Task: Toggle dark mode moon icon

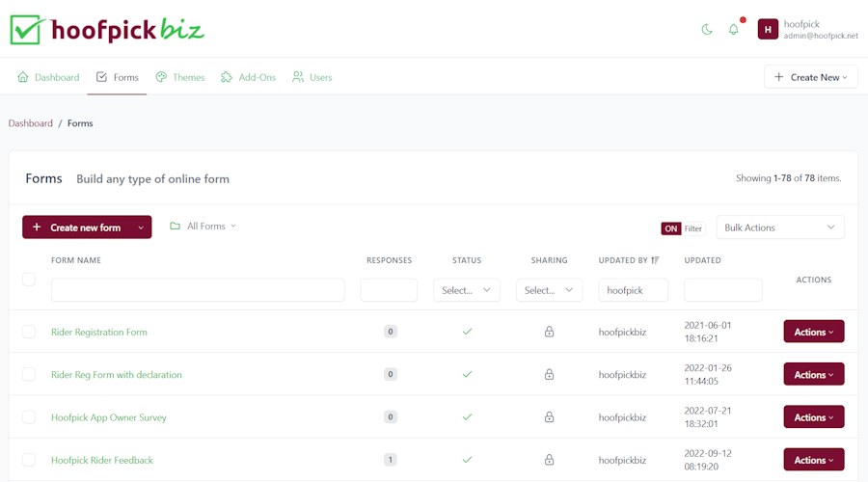Action: point(707,30)
